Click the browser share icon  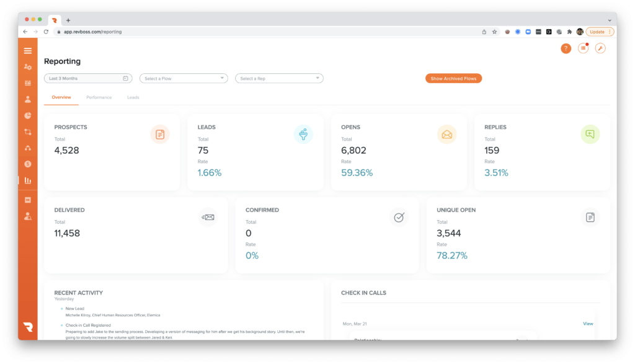(484, 32)
